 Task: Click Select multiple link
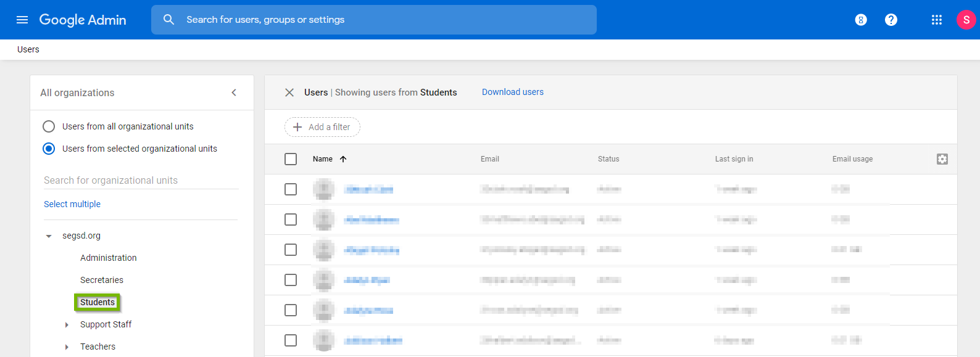click(72, 204)
